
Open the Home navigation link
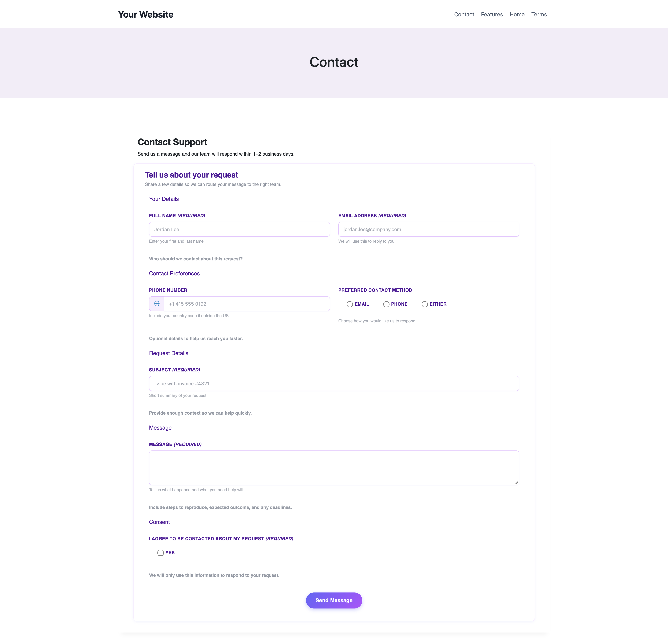tap(517, 14)
